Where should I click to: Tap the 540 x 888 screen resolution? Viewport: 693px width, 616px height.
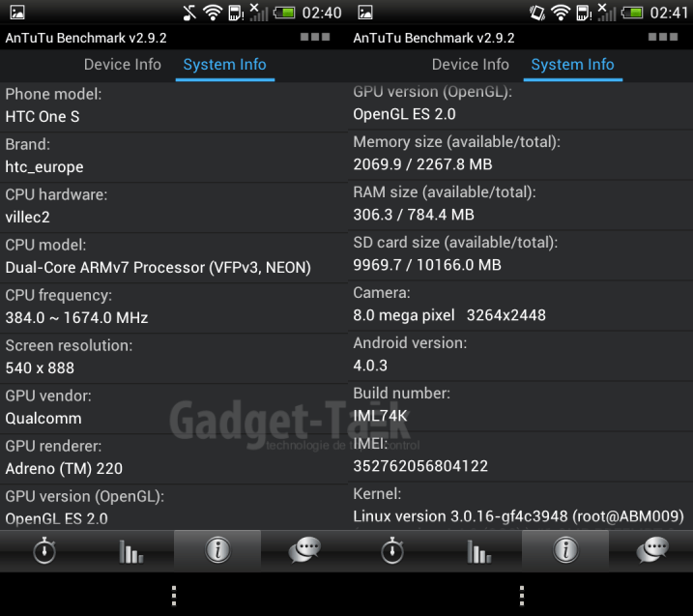tap(40, 367)
